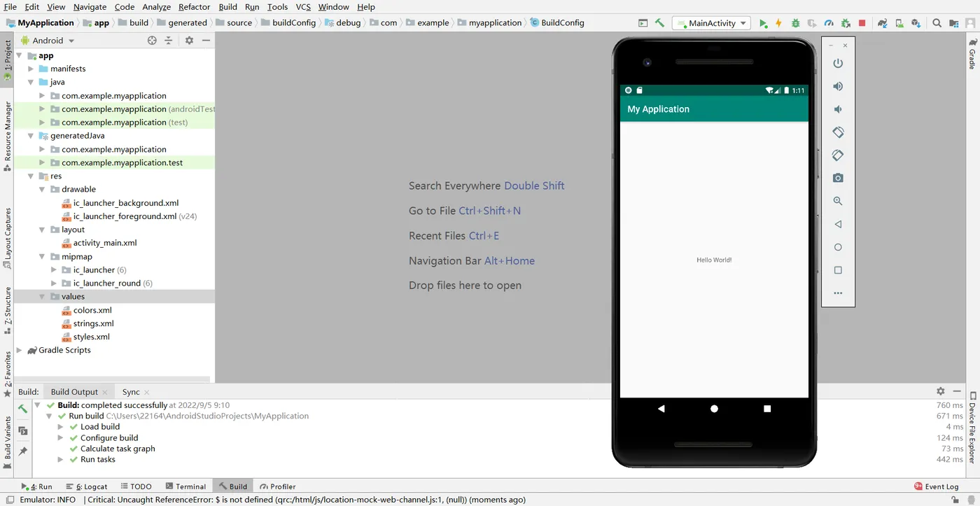Expand the Run tasks step
This screenshot has height=506, width=980.
tap(61, 460)
